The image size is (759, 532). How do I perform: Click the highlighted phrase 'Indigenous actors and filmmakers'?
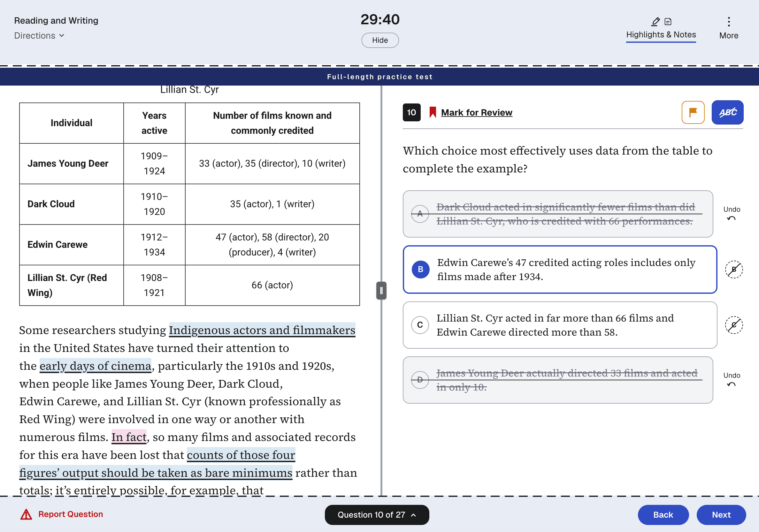click(x=262, y=330)
